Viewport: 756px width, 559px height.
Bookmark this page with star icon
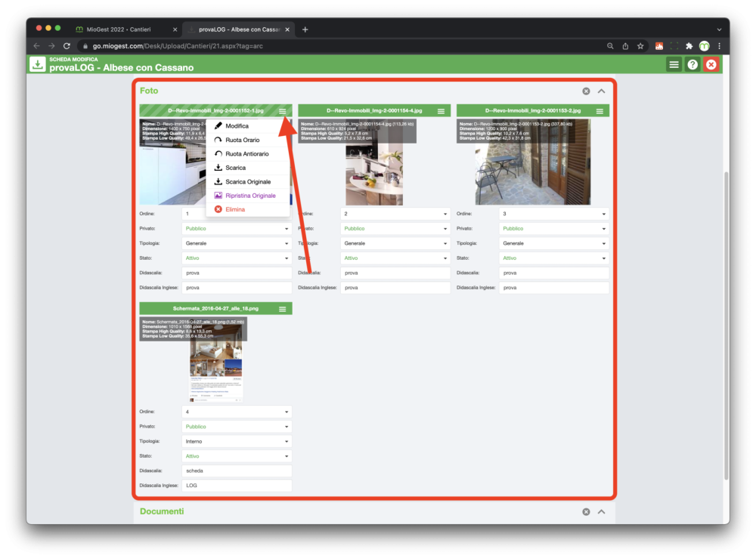pos(640,46)
